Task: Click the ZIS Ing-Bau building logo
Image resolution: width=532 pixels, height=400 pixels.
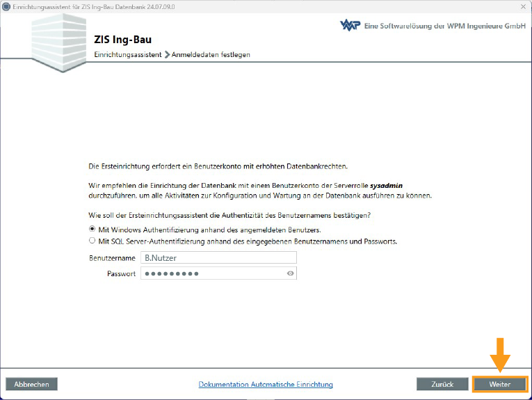Action: (58, 43)
